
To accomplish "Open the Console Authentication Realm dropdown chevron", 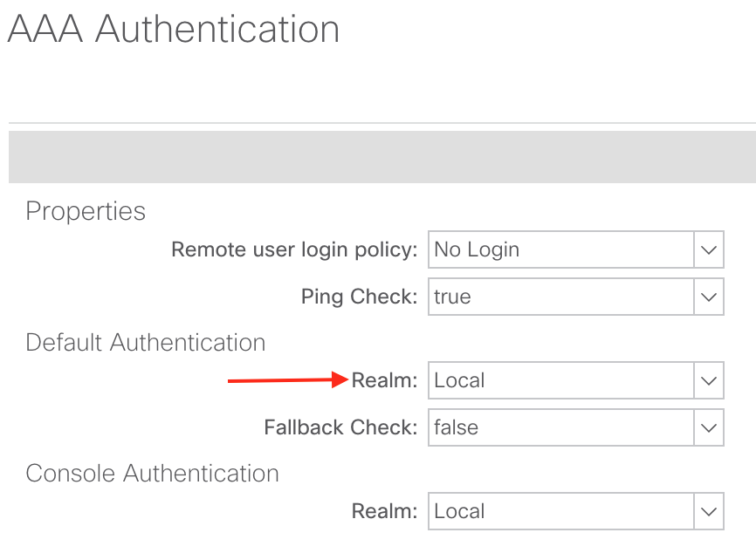I will 709,512.
